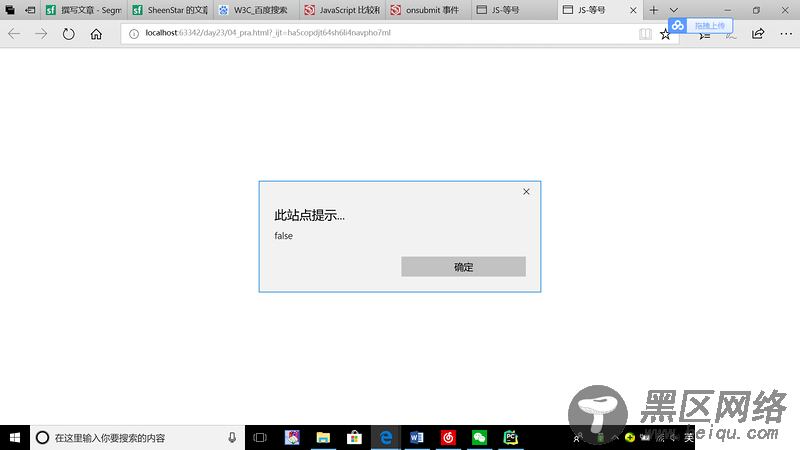
Task: Switch to the SheenStar 的文章 tab
Action: click(x=169, y=10)
